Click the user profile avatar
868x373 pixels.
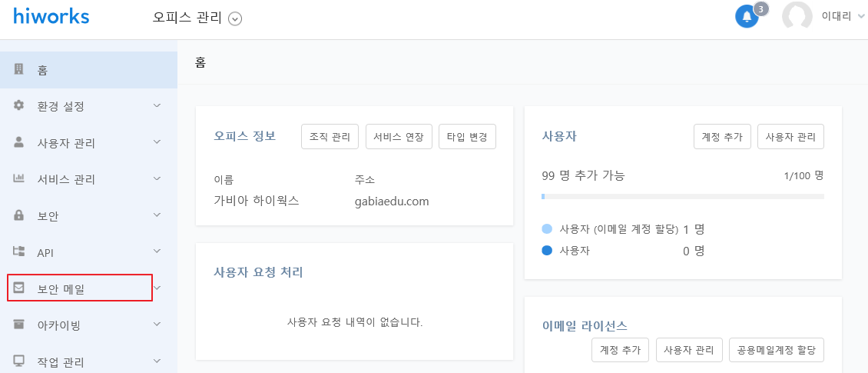[797, 16]
